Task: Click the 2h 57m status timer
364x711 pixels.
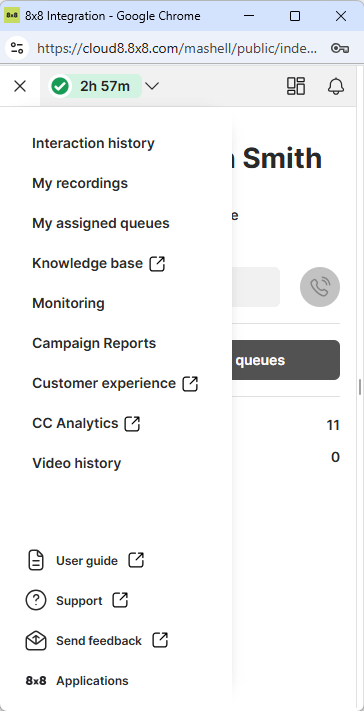Action: click(x=105, y=86)
